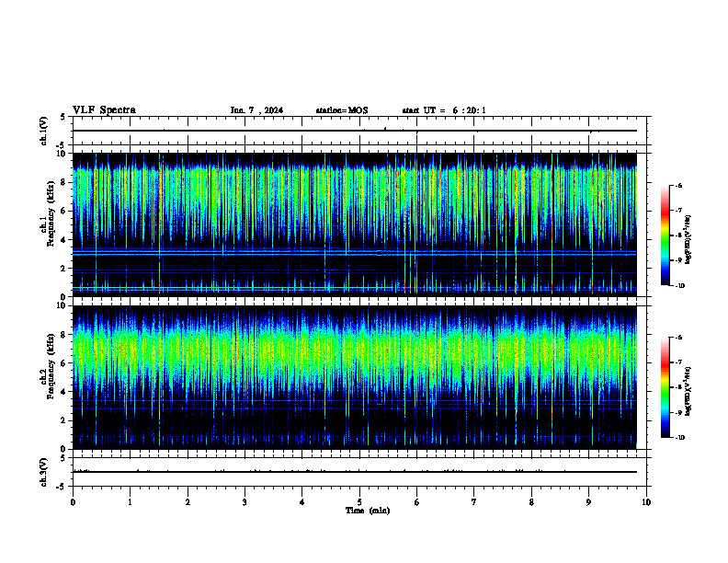The height and width of the screenshot is (563, 728).
Task: Click time axis tick label "8"
Action: [531, 502]
